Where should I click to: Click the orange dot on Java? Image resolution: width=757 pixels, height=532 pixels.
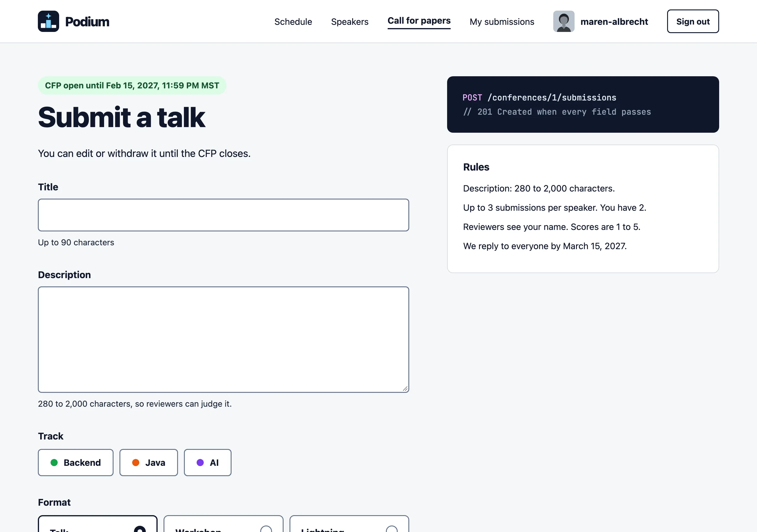[135, 463]
